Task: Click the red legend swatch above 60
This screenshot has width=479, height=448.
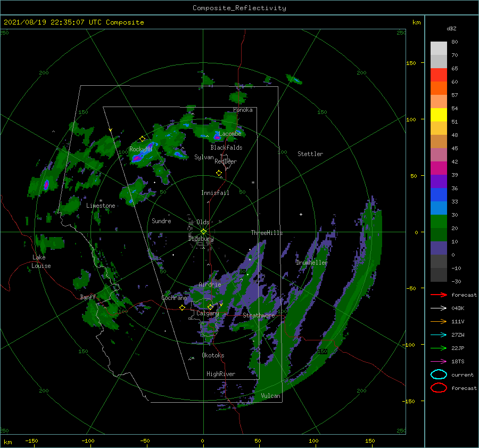Action: click(439, 75)
